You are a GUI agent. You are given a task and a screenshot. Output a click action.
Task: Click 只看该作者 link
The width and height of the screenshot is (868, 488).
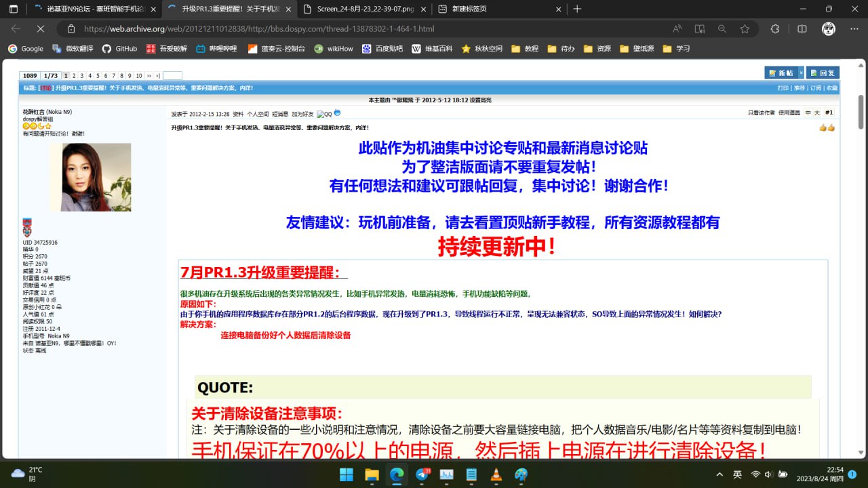tap(761, 113)
